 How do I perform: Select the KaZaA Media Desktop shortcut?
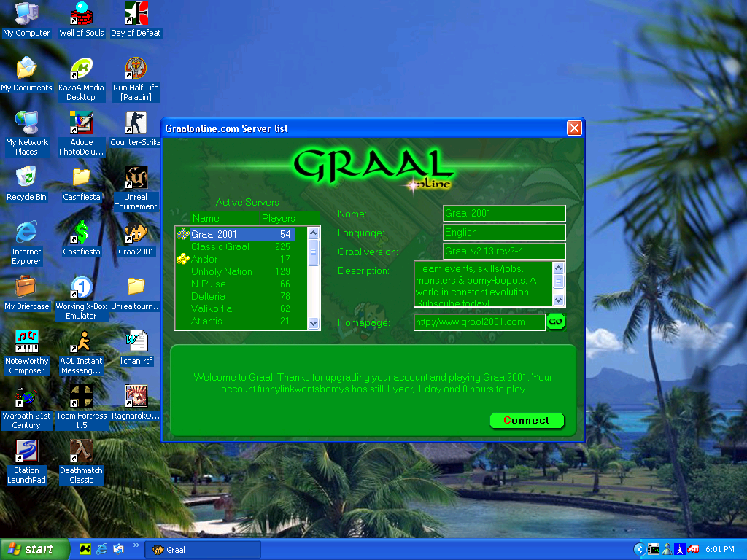[81, 79]
